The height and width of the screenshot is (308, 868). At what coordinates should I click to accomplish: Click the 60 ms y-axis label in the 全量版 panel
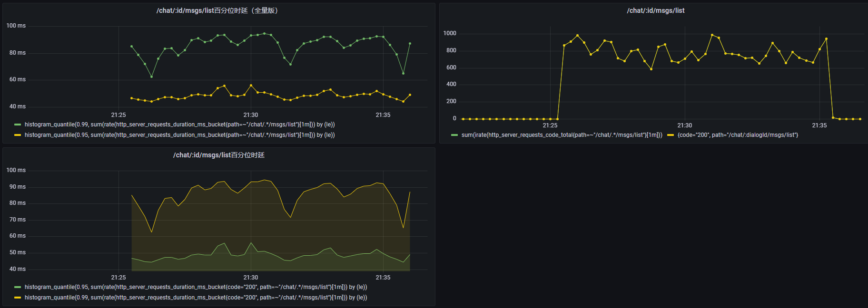pyautogui.click(x=18, y=79)
